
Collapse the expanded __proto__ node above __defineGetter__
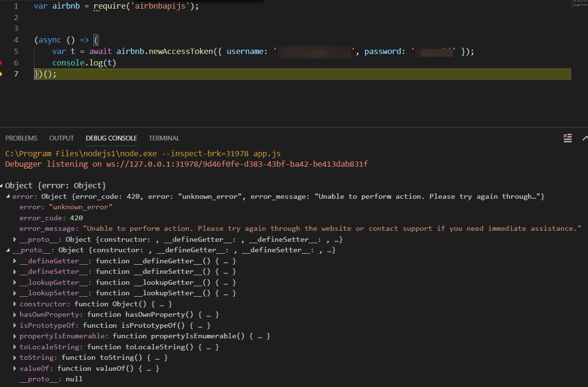[x=8, y=250]
